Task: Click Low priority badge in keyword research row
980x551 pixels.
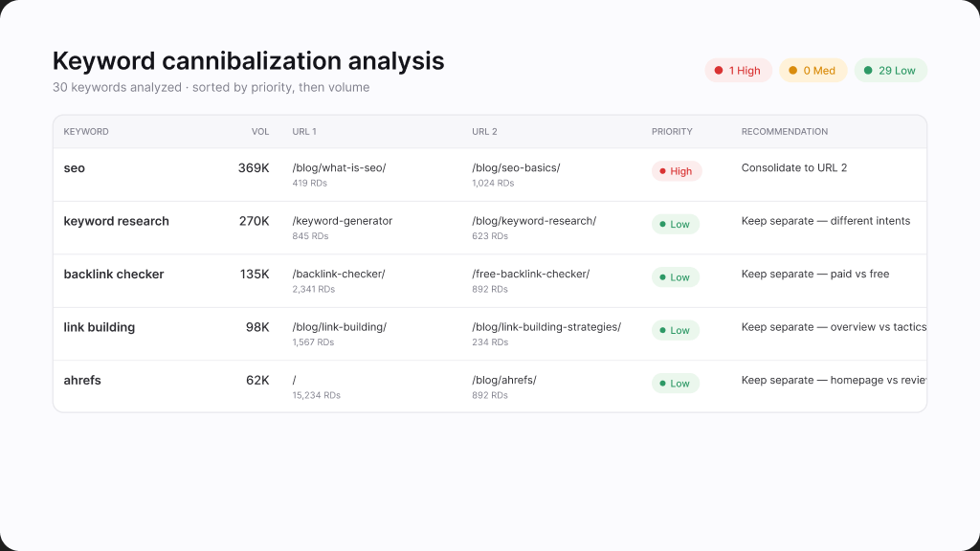Action: [x=676, y=224]
